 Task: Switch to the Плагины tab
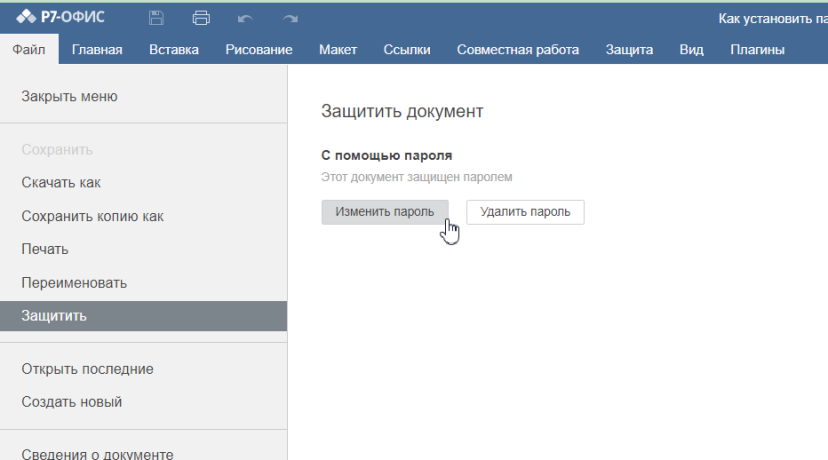757,50
